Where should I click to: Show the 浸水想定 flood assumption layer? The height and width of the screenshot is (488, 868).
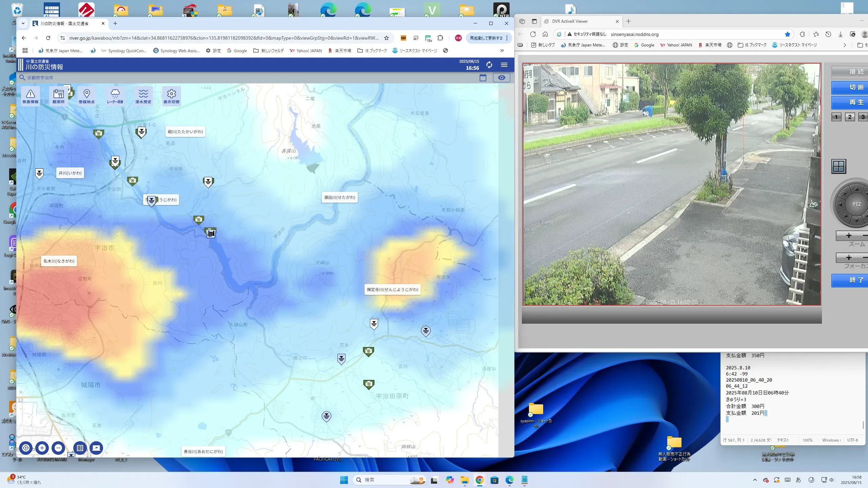[x=143, y=96]
